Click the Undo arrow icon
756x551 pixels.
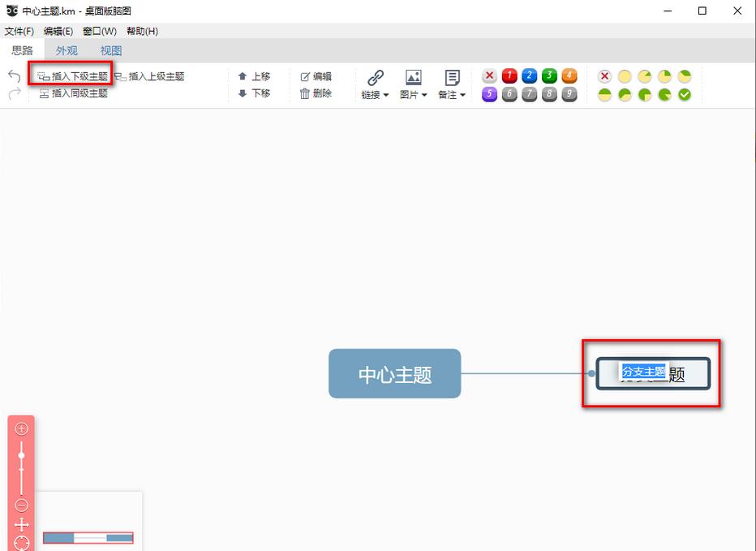(14, 75)
